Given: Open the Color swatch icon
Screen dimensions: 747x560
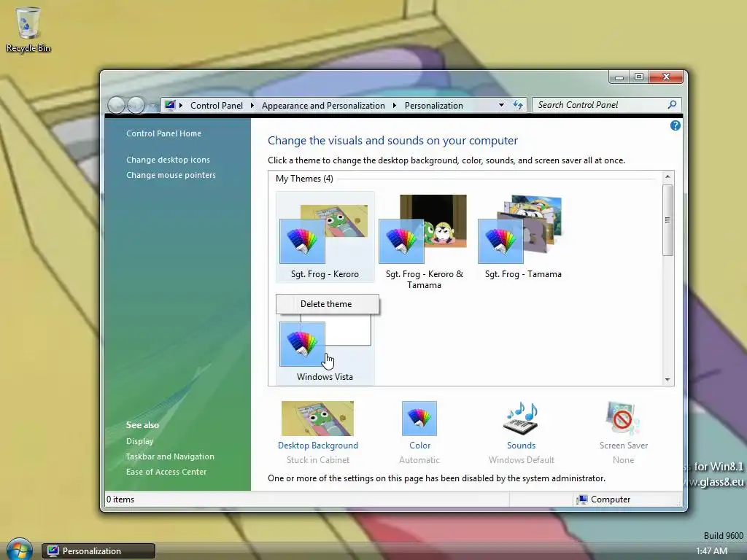Looking at the screenshot, I should tap(419, 418).
